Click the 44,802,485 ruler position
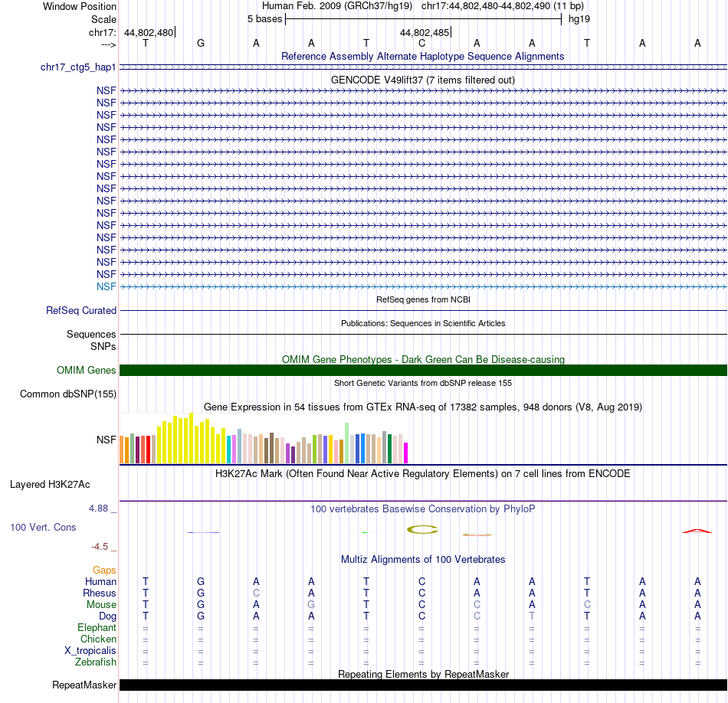This screenshot has height=703, width=728. click(x=425, y=32)
